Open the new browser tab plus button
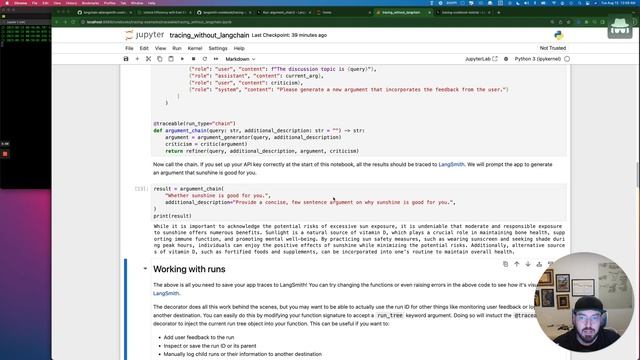Viewport: 640px width, 360px height. click(498, 13)
